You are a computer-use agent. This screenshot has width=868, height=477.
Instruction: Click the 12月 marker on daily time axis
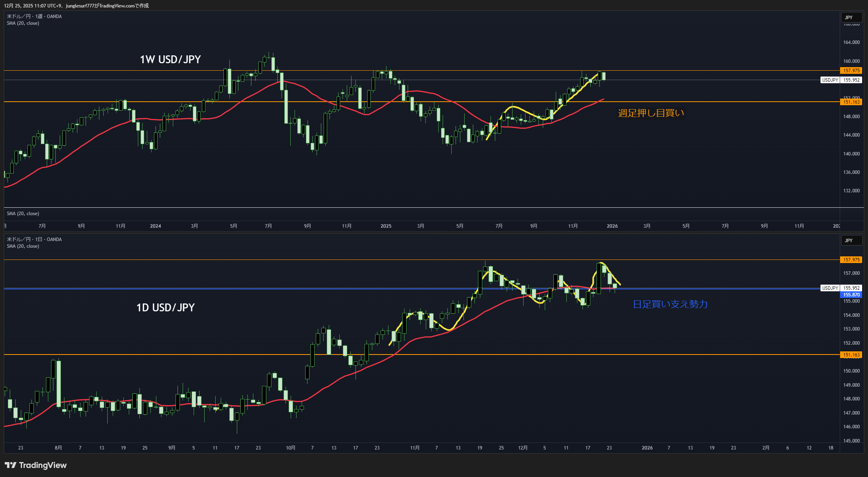pos(523,448)
